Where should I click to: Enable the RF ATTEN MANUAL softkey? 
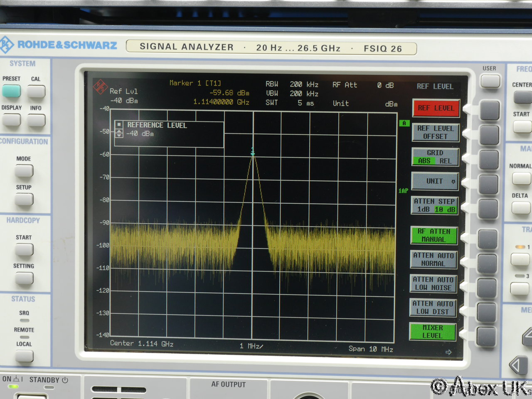point(433,235)
